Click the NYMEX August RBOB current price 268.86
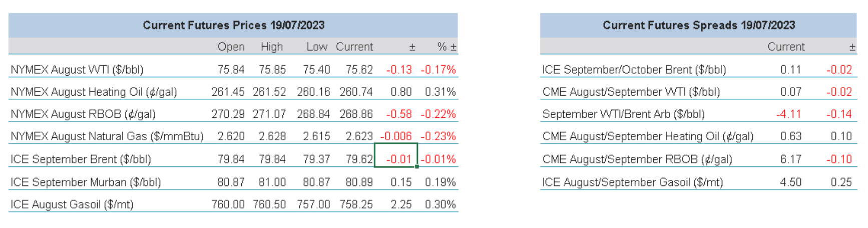Screen dimensions: 868x228 point(356,114)
